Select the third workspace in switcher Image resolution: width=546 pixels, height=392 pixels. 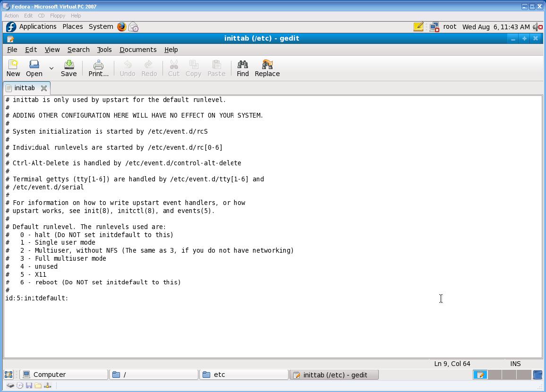click(509, 375)
